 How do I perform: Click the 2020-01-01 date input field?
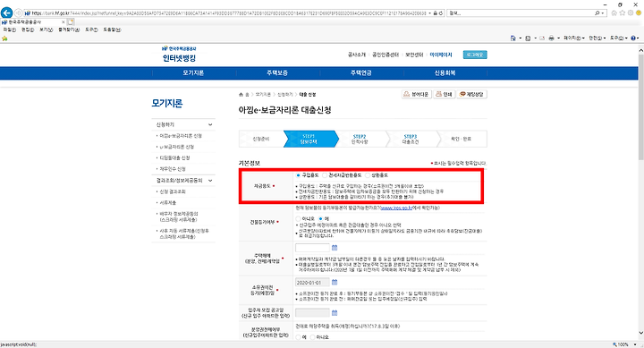(312, 283)
